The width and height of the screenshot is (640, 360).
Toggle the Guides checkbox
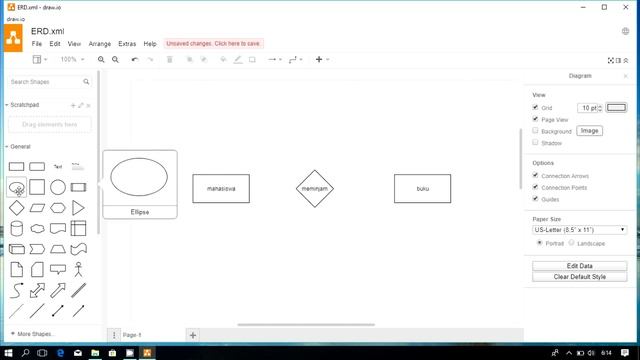535,199
